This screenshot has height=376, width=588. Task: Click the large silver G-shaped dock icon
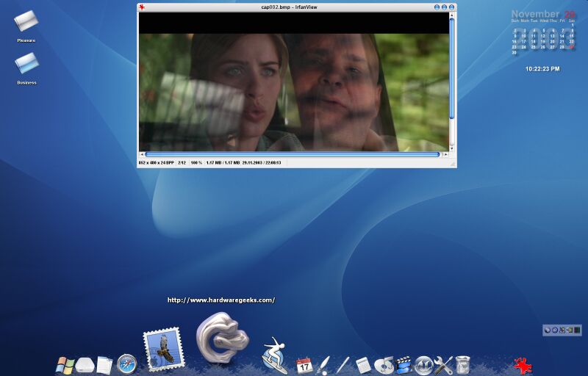click(x=222, y=338)
